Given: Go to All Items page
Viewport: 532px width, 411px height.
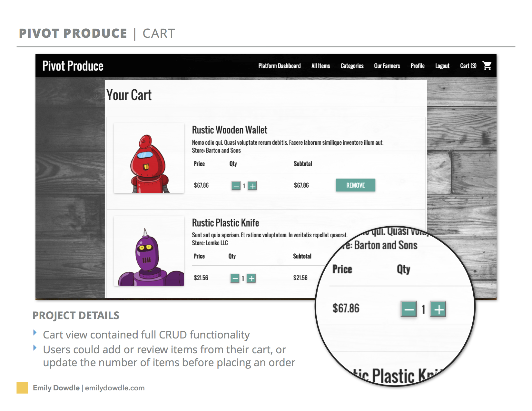Looking at the screenshot, I should (321, 66).
